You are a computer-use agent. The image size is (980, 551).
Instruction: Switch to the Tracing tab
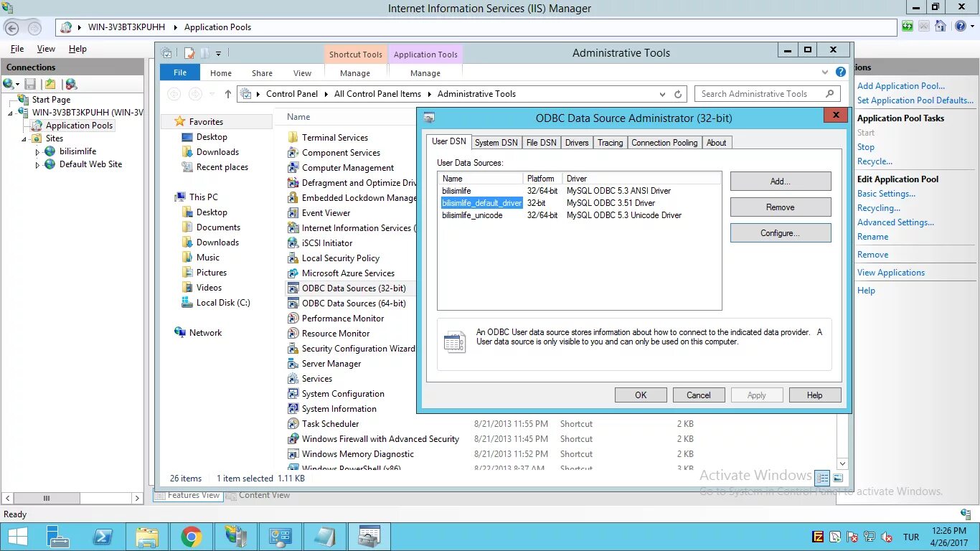pyautogui.click(x=611, y=143)
